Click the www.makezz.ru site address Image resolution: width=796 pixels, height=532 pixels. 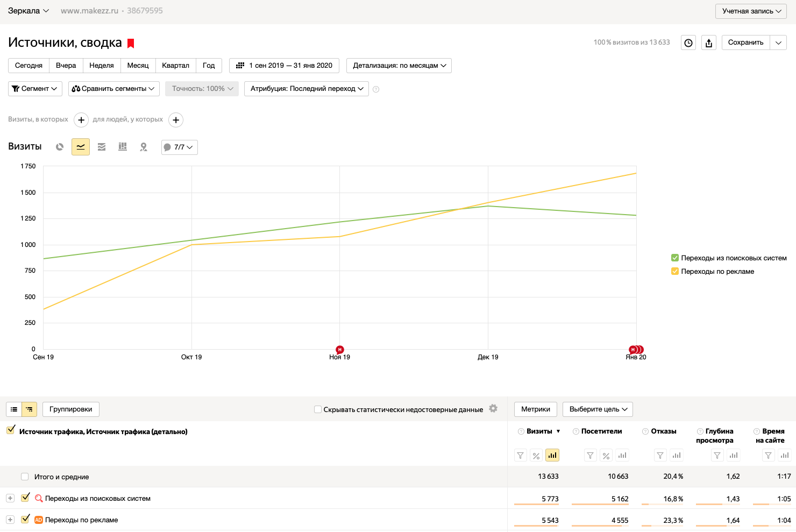[x=89, y=11]
